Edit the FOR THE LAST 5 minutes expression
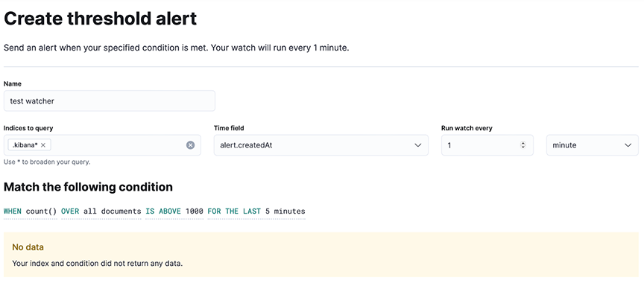The height and width of the screenshot is (286, 644). pos(256,212)
